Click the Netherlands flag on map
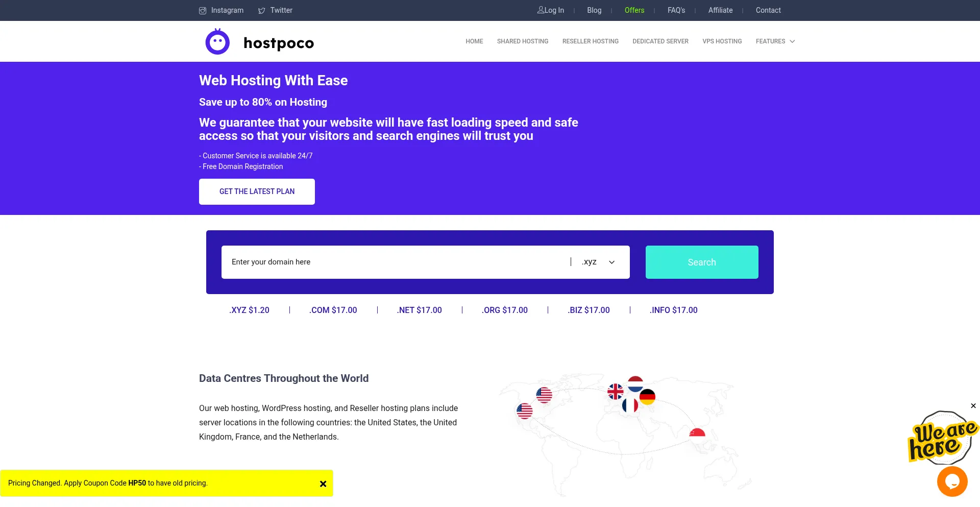Screen dimensions: 980x507 point(635,383)
